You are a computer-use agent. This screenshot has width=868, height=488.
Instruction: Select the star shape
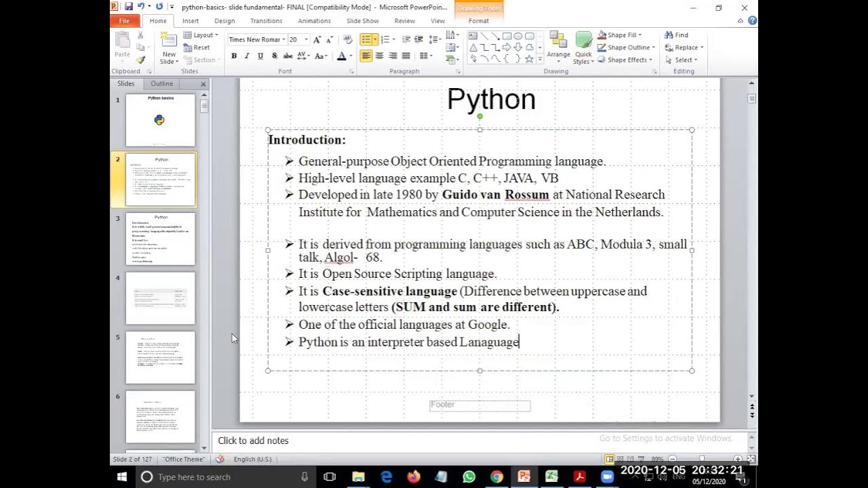[529, 58]
